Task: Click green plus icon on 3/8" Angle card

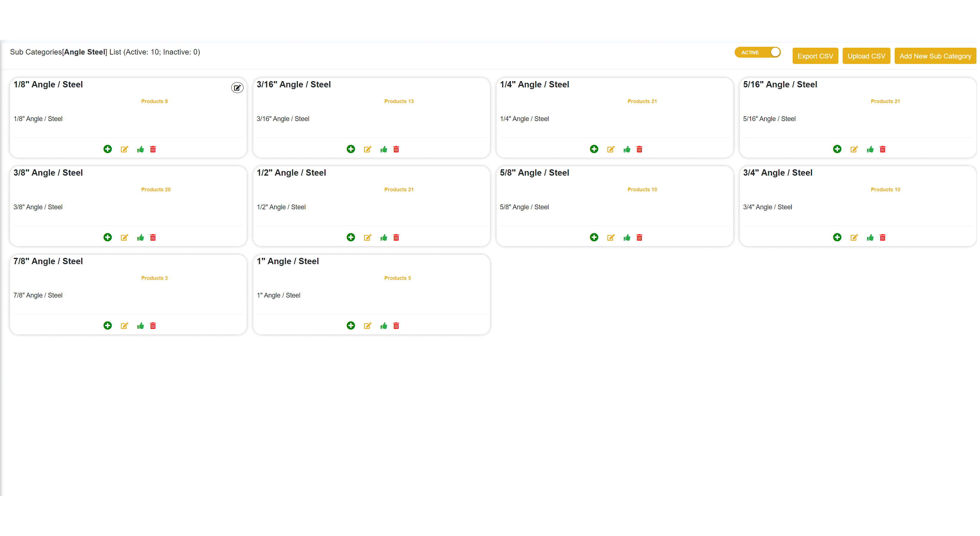Action: point(108,237)
